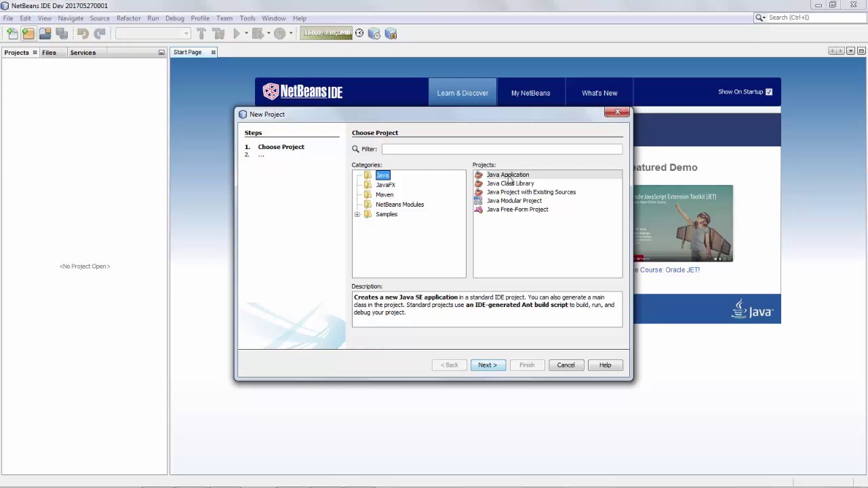Click the Profile IDE clock icon
This screenshot has width=868, height=488.
click(359, 33)
